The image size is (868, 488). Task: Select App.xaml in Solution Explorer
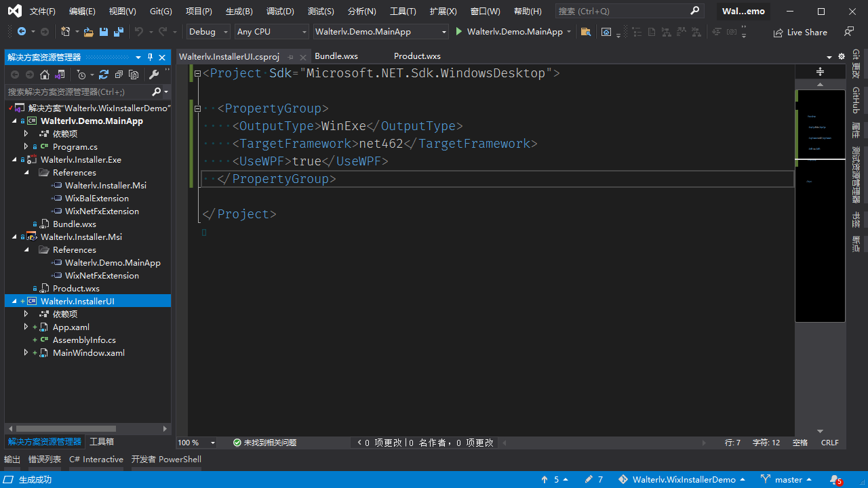pos(71,327)
